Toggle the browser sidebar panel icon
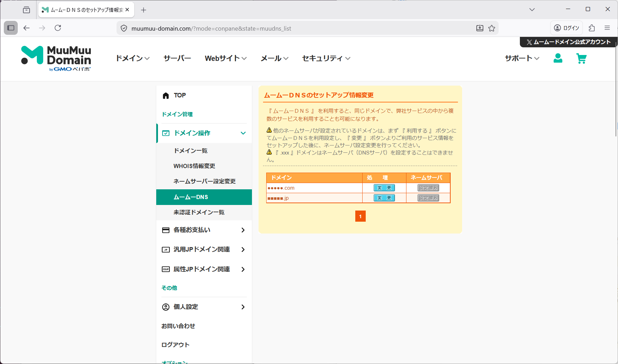This screenshot has width=618, height=364. pos(11,28)
